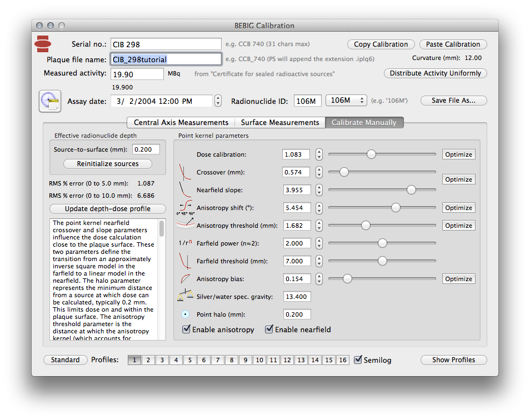Click the red plaque icon near Serial no.
530x420 pixels.
tap(43, 43)
